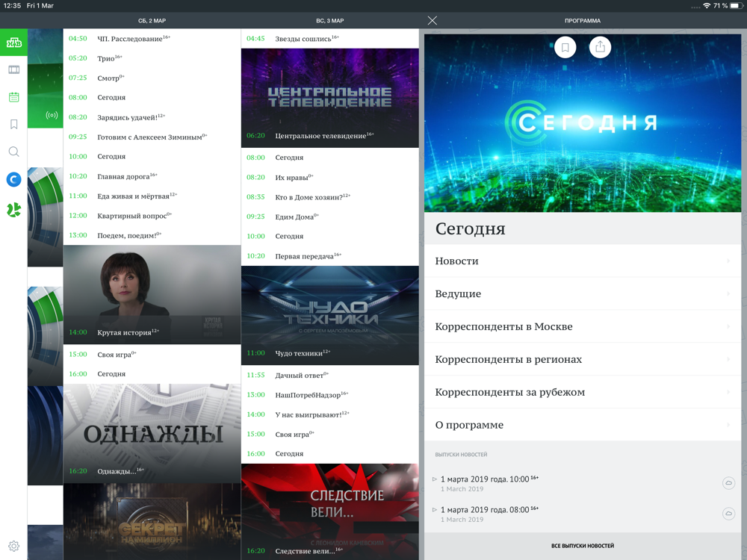Select 10:20 Главная дорога

(152, 176)
